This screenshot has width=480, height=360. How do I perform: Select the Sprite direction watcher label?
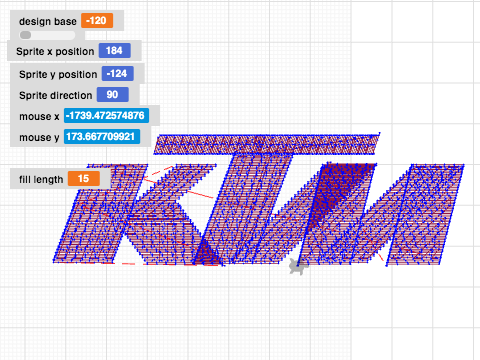click(56, 95)
